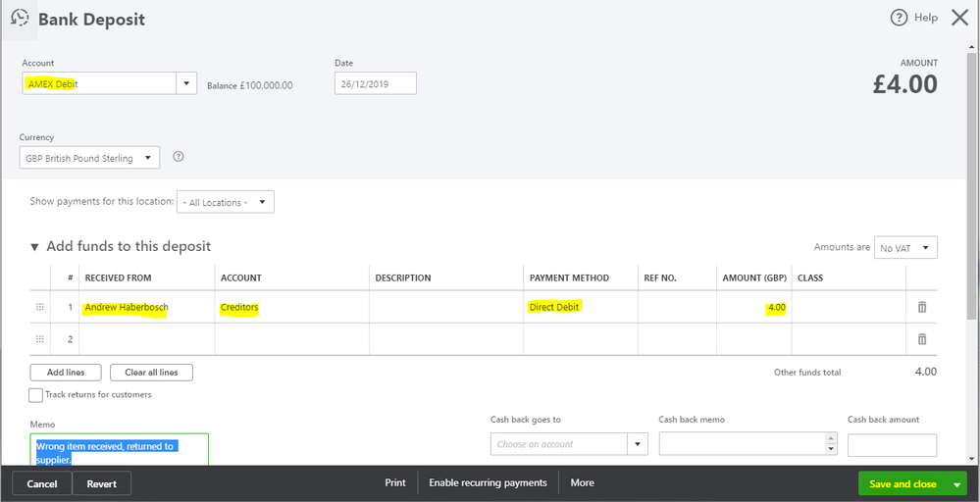
Task: Click the drag handle on line 2
Action: (x=40, y=339)
